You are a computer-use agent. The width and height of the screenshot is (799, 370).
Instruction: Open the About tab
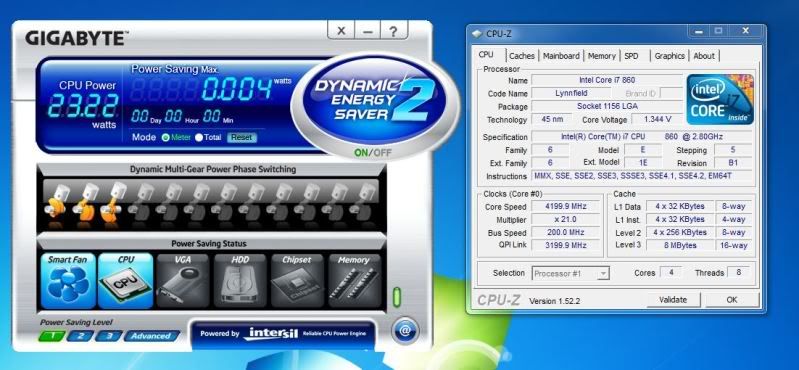point(704,56)
